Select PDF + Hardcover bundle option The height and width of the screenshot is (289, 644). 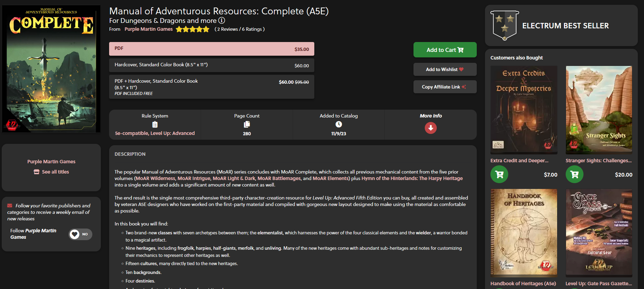click(212, 87)
